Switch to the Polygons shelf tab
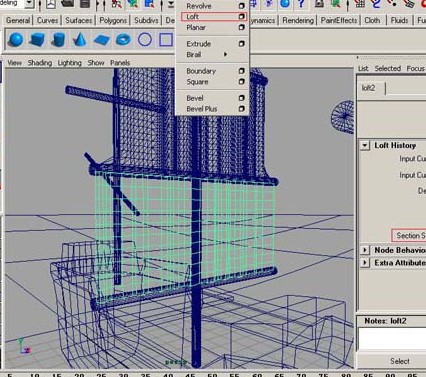 tap(113, 20)
